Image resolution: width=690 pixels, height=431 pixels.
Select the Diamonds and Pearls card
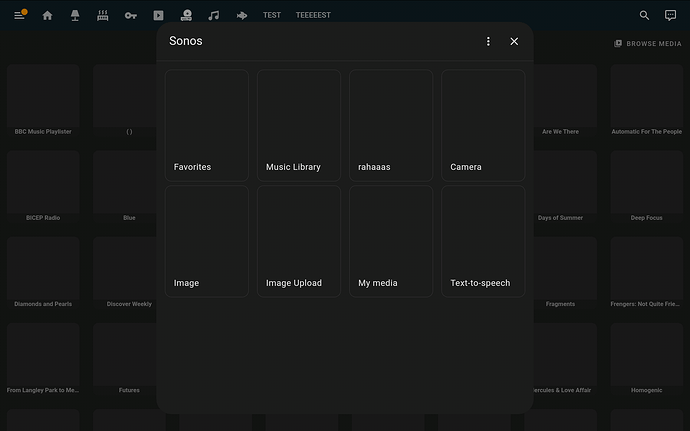tap(43, 273)
